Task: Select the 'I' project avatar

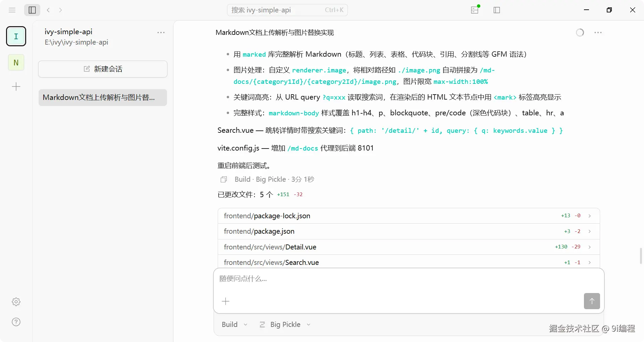Action: [x=16, y=36]
